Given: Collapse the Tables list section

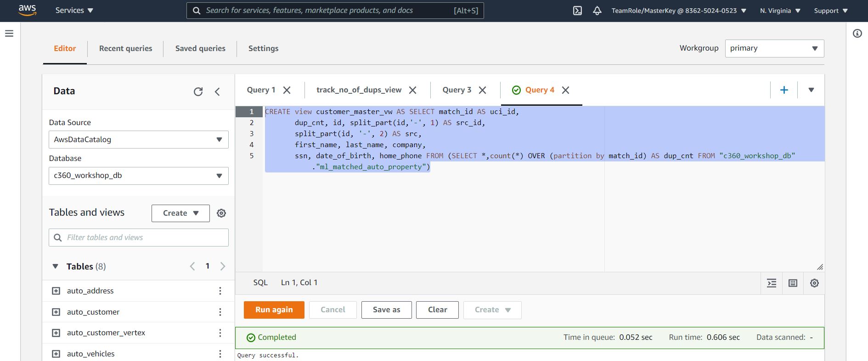Looking at the screenshot, I should click(56, 266).
